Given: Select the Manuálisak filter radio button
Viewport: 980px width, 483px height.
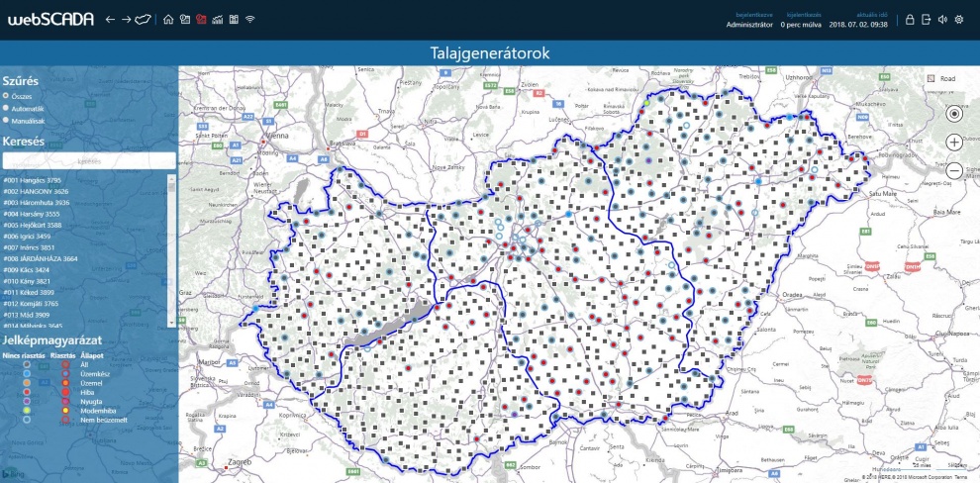Looking at the screenshot, I should tap(6, 120).
